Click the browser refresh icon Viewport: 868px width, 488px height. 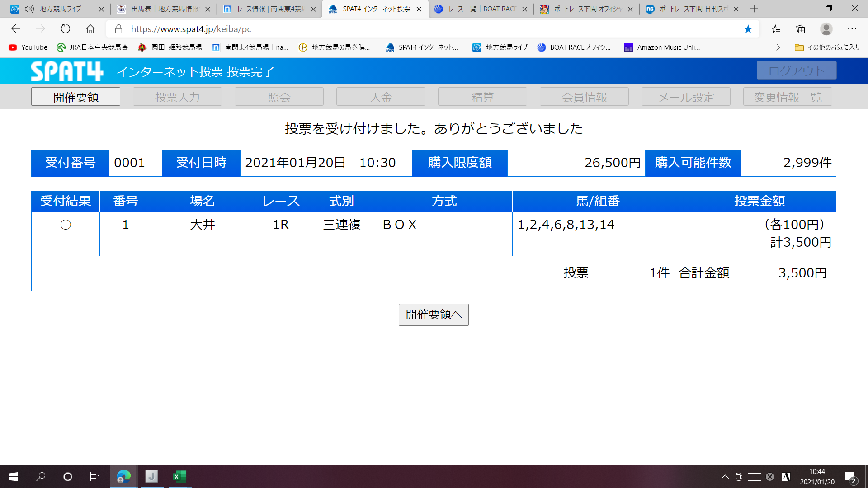[66, 29]
